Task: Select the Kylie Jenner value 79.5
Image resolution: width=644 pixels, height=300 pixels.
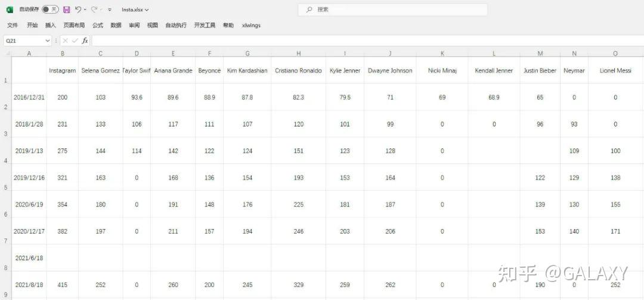Action: tap(345, 97)
